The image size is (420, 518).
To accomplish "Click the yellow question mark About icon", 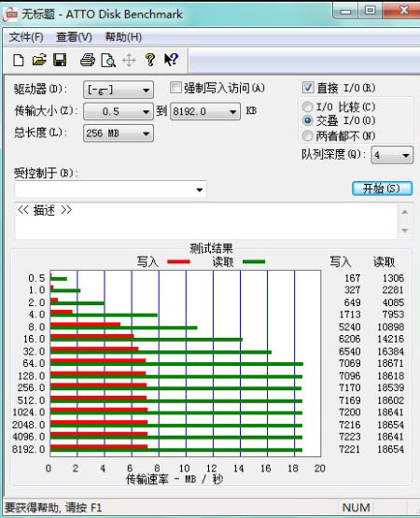I will (150, 60).
